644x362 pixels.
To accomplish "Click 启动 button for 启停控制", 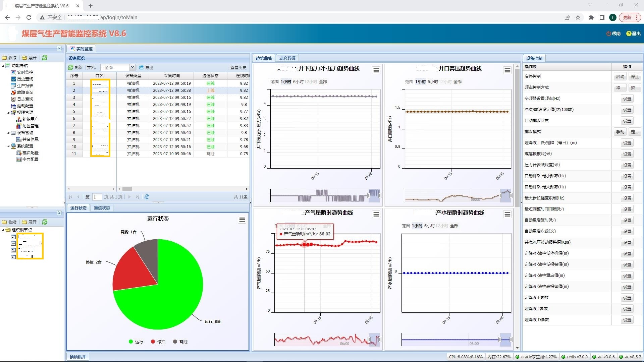I will (620, 76).
